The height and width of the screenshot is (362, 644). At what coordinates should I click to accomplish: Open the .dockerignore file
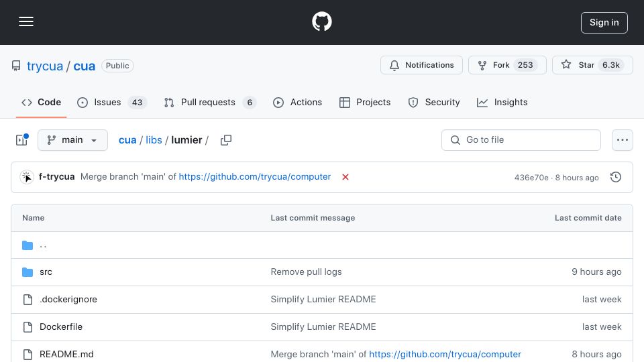68,299
